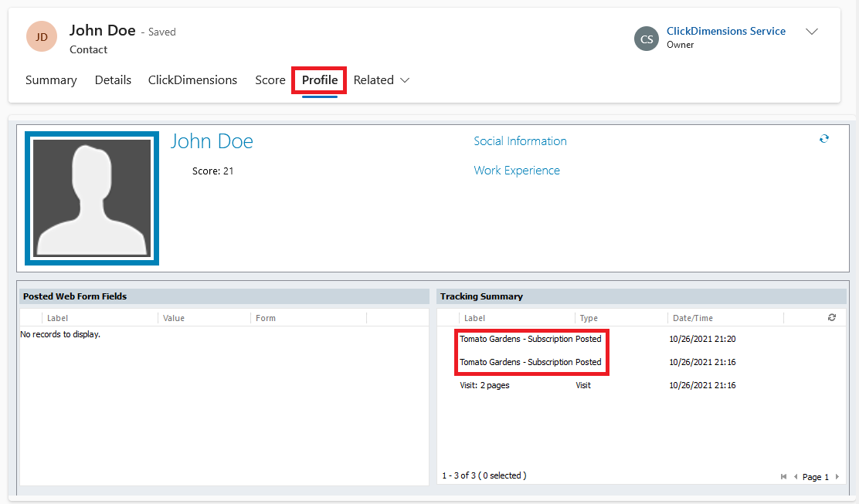Sort Tracking Summary by Label column
The image size is (859, 504).
point(474,318)
